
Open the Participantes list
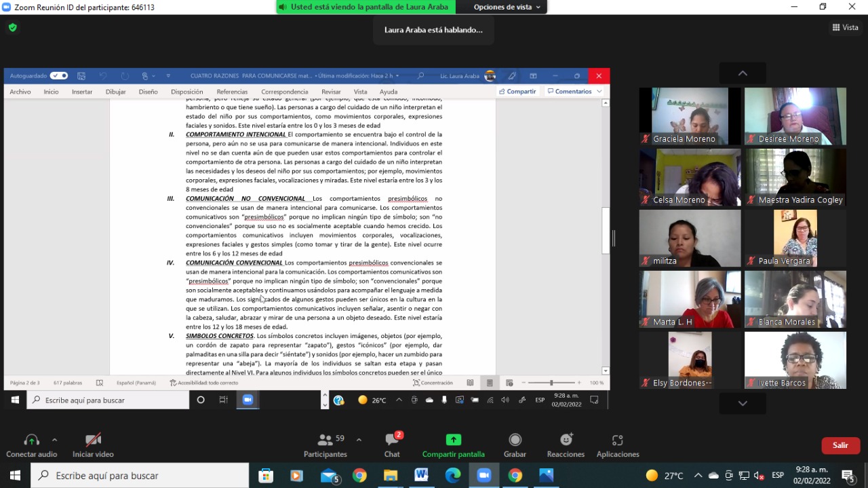pyautogui.click(x=325, y=445)
